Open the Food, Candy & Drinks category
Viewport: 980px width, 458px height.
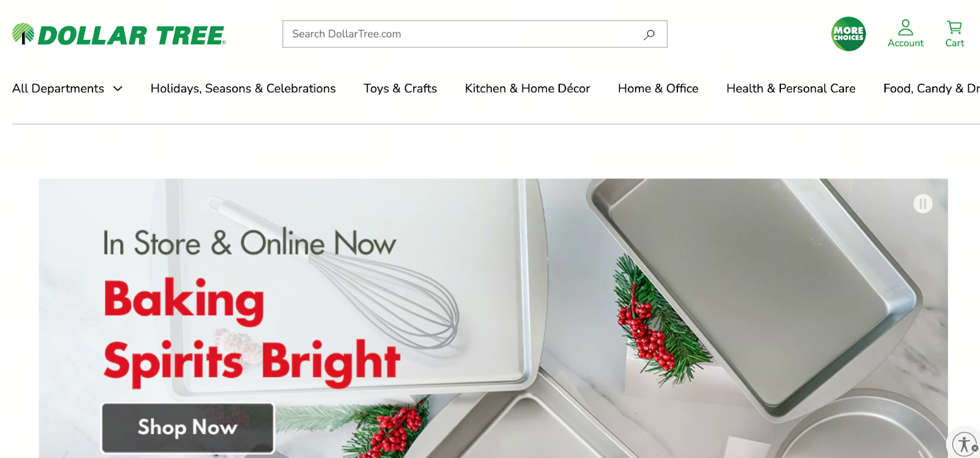click(x=931, y=88)
